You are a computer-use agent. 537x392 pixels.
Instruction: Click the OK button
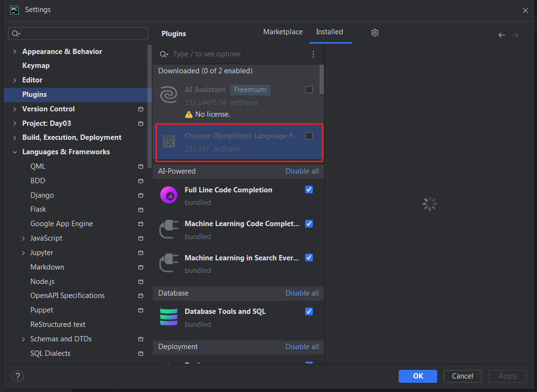418,376
